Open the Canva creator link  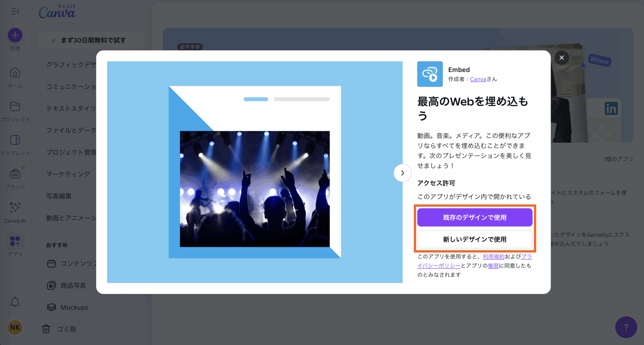[x=478, y=79]
